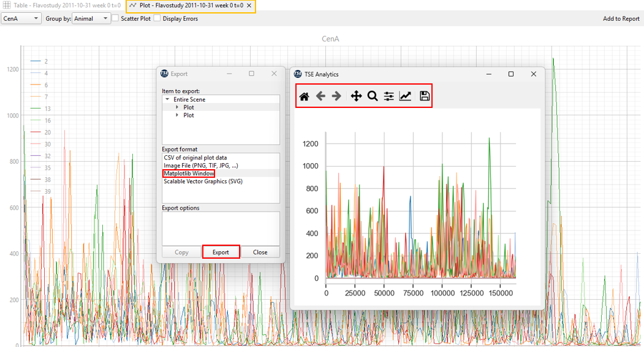
Task: Close the Plot Flavostudy tab
Action: 249,6
